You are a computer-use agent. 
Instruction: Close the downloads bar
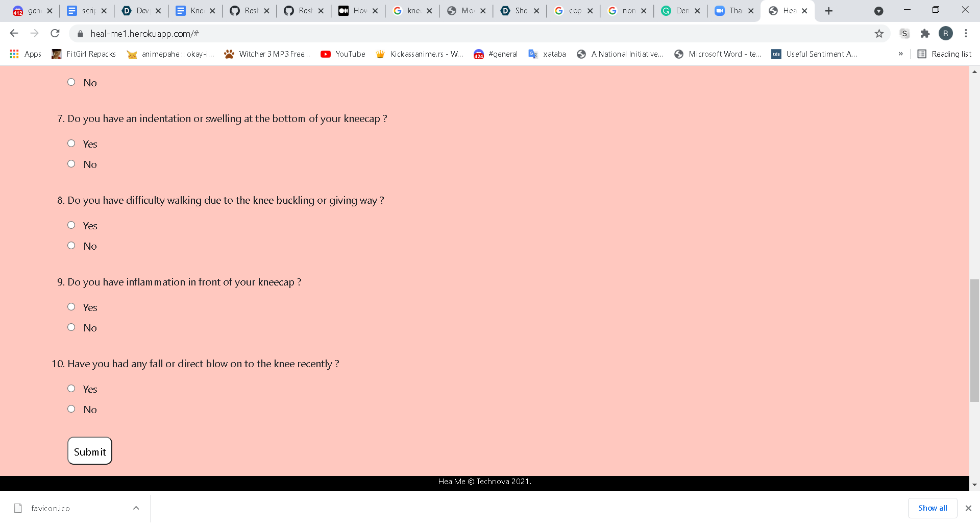[x=968, y=508]
